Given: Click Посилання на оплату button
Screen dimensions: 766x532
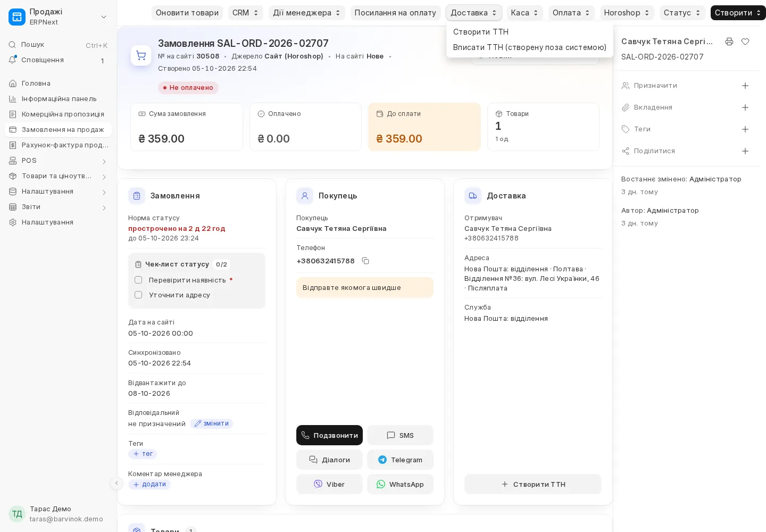Looking at the screenshot, I should tap(395, 13).
